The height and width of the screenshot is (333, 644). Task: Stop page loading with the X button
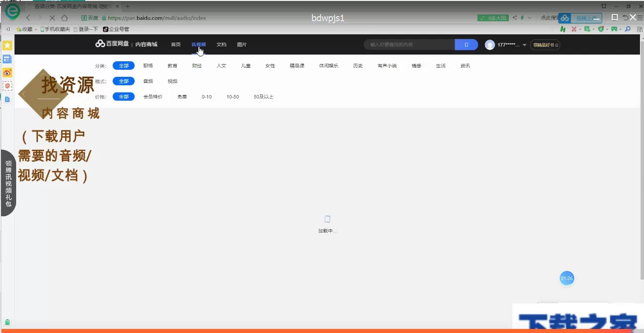[52, 18]
